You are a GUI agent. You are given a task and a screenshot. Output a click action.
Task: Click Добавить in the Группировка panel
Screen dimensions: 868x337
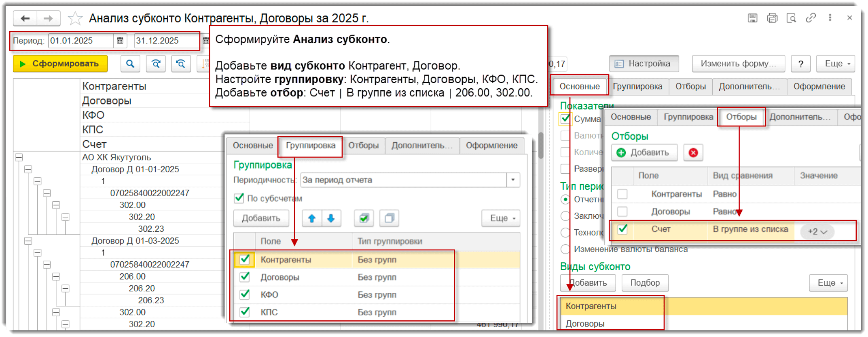click(x=261, y=218)
